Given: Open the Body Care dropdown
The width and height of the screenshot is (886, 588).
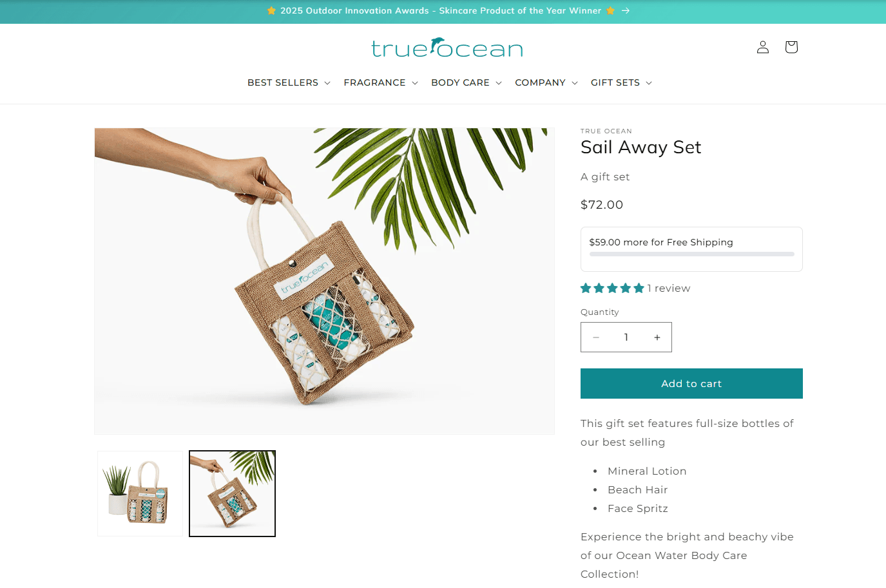Looking at the screenshot, I should [x=467, y=82].
